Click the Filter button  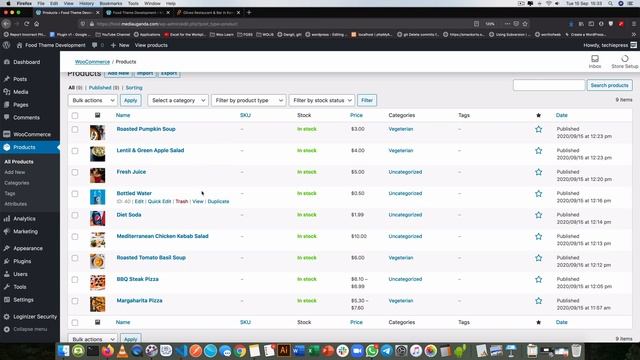point(367,100)
